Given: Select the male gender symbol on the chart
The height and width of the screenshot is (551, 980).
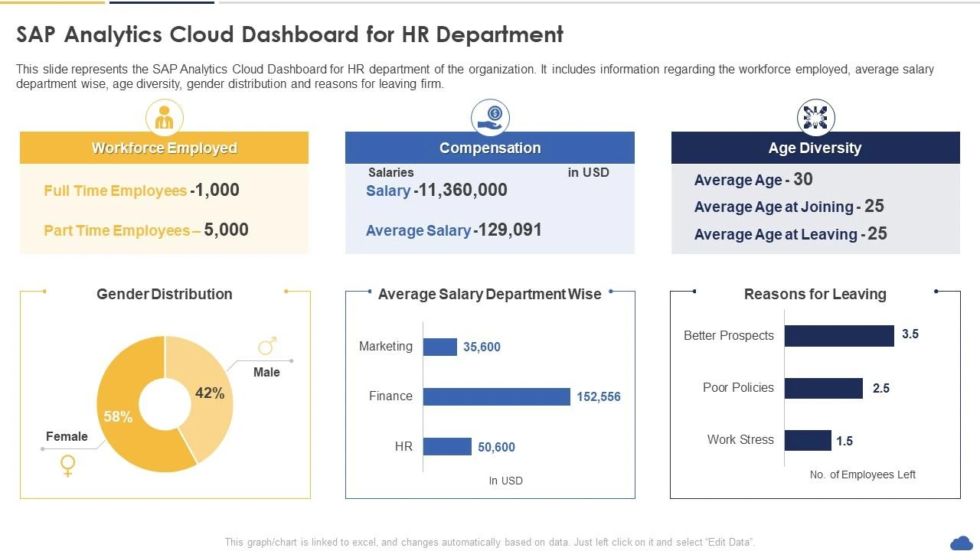Looking at the screenshot, I should tap(266, 346).
